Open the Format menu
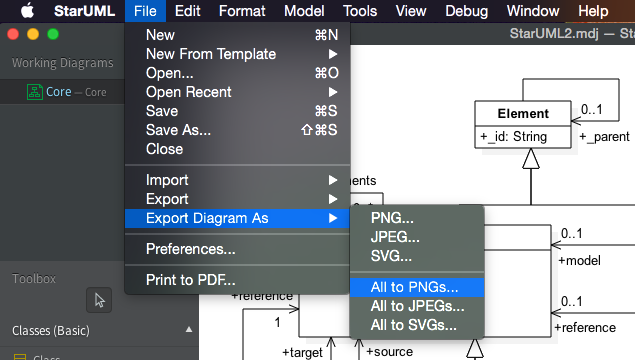 [x=242, y=11]
